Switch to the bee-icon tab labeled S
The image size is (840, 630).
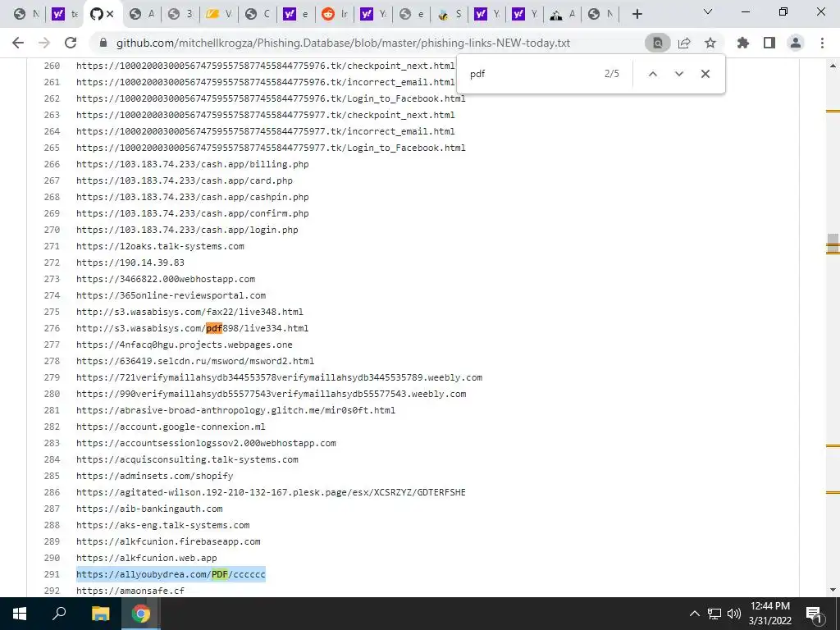(x=450, y=14)
